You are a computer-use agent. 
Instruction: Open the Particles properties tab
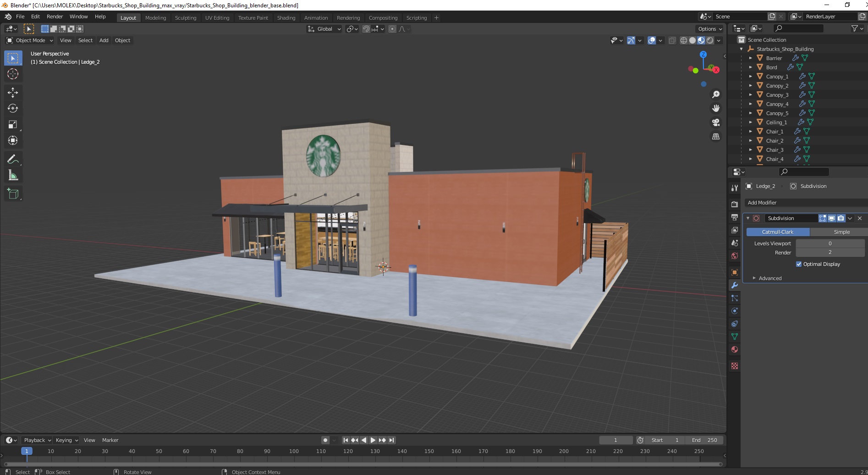735,298
